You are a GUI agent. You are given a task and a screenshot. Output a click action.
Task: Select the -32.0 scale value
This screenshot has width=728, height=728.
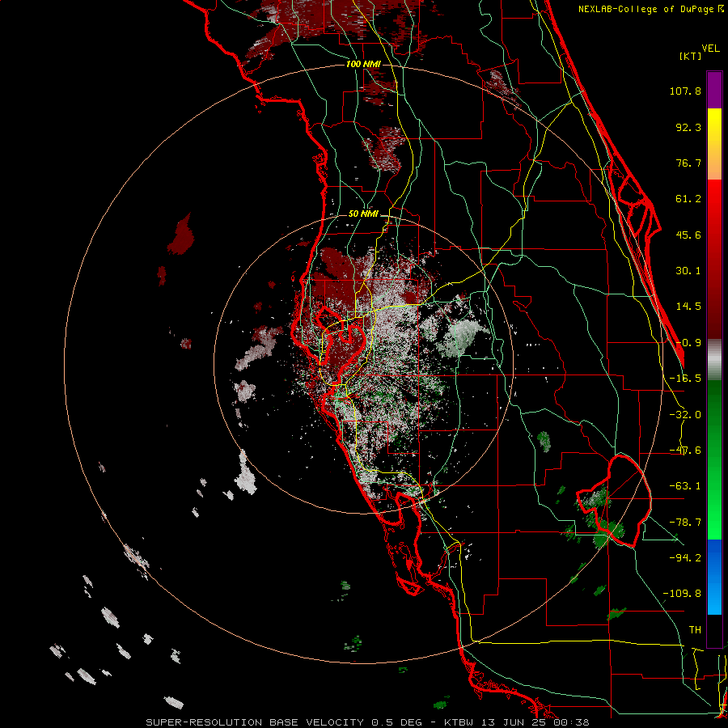pos(685,415)
